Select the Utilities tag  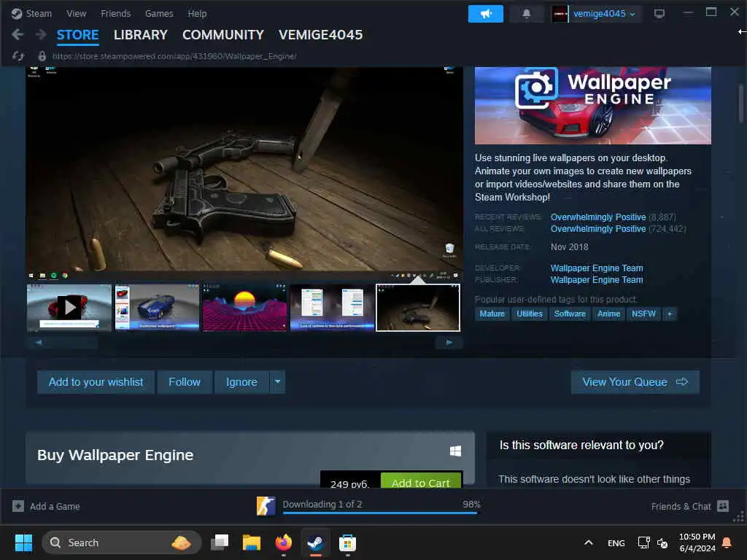click(x=530, y=314)
